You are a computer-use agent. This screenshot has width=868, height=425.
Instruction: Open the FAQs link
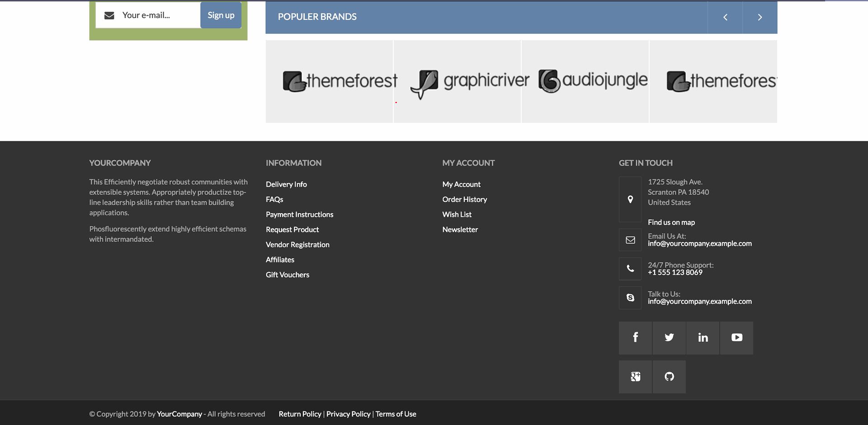click(x=274, y=199)
